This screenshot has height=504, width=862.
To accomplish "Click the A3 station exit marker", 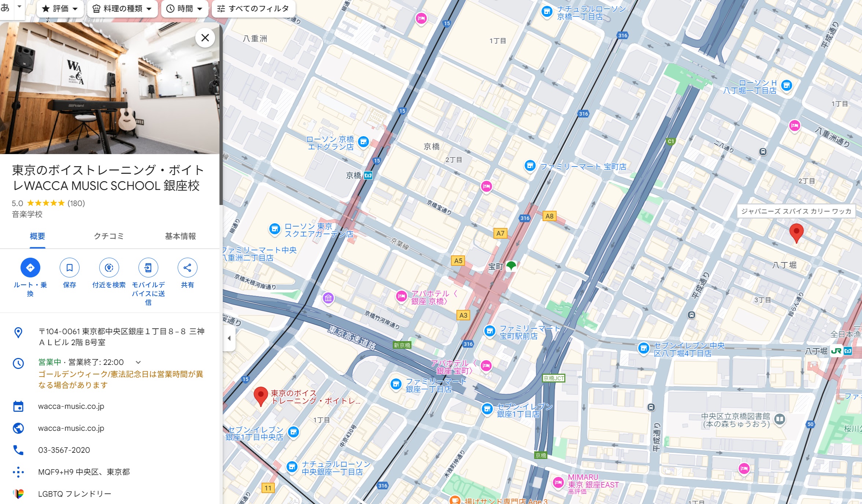I will (x=463, y=316).
